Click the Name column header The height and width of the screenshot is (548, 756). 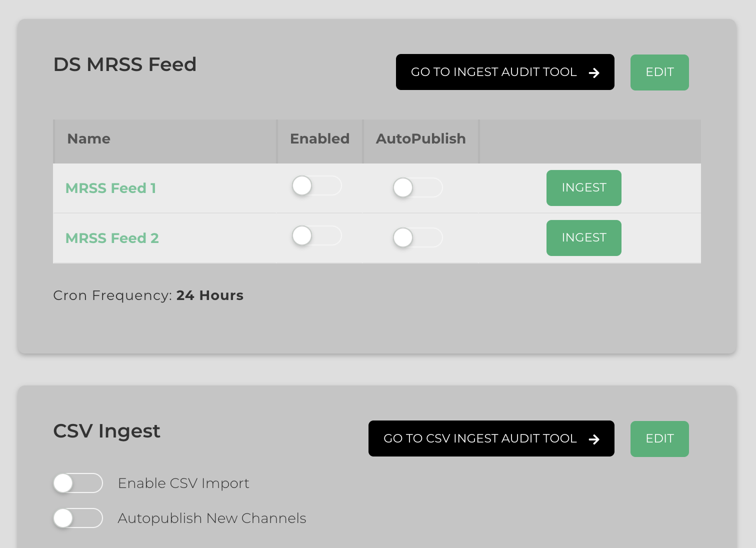[x=89, y=139]
